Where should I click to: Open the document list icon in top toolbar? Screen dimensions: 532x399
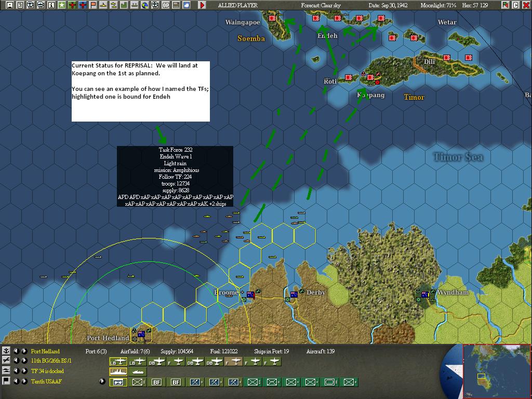20,5
